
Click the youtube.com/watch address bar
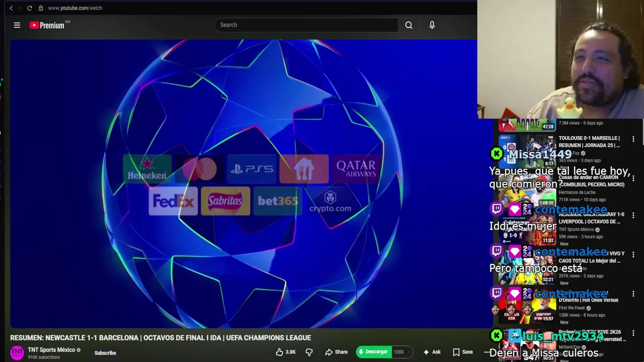click(x=75, y=8)
